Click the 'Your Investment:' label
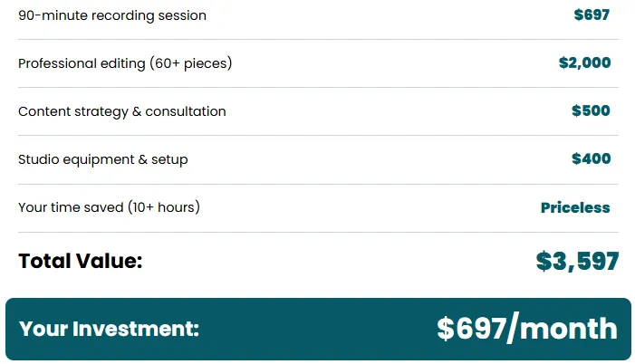Screen dimensions: 635x364 click(x=109, y=330)
